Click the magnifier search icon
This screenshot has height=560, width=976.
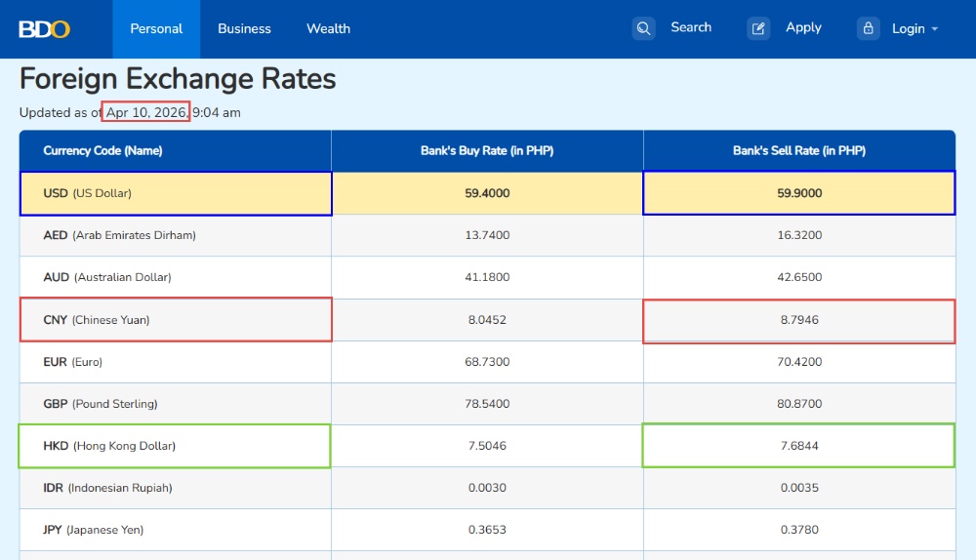coord(643,28)
